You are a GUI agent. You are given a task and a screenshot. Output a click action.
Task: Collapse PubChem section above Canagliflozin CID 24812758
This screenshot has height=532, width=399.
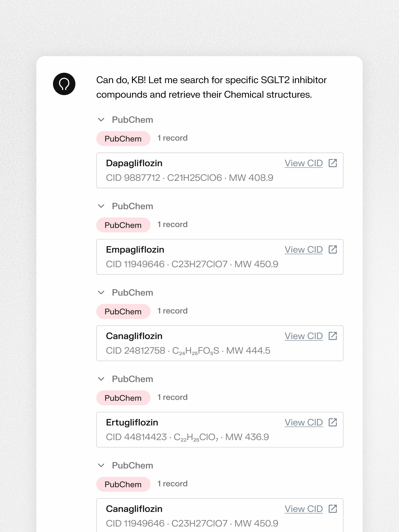101,293
